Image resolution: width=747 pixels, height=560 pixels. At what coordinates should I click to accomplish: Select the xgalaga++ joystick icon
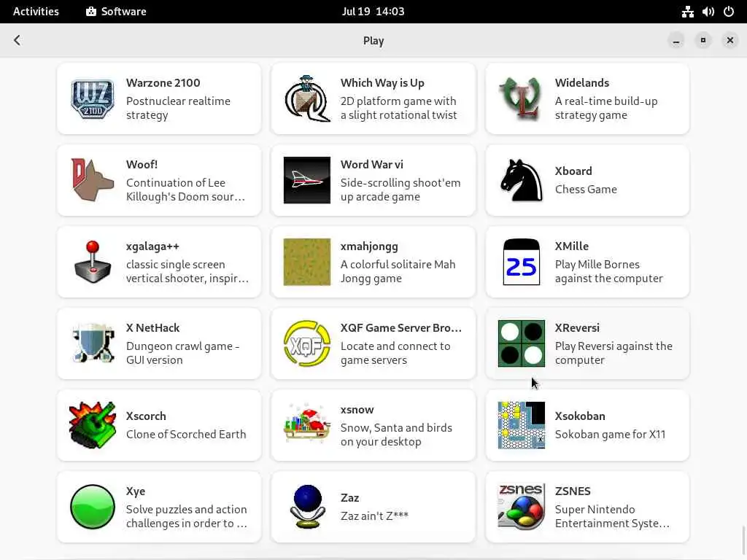[x=93, y=262]
